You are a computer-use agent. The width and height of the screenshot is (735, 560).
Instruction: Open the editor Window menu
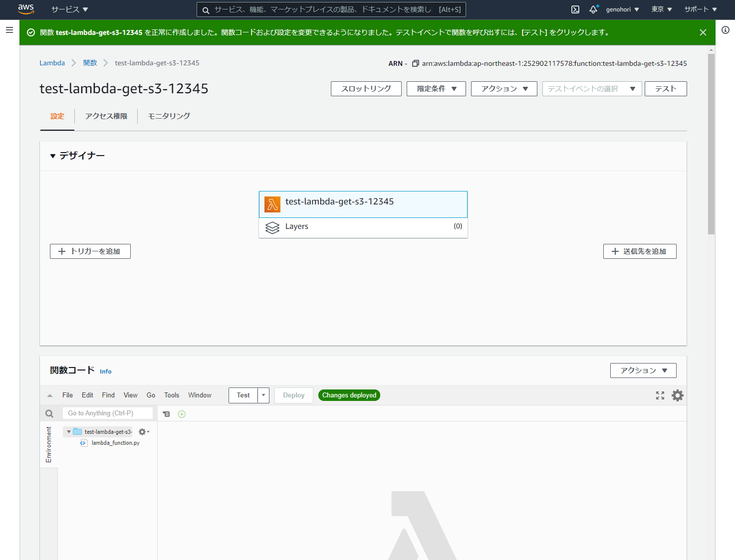point(200,395)
